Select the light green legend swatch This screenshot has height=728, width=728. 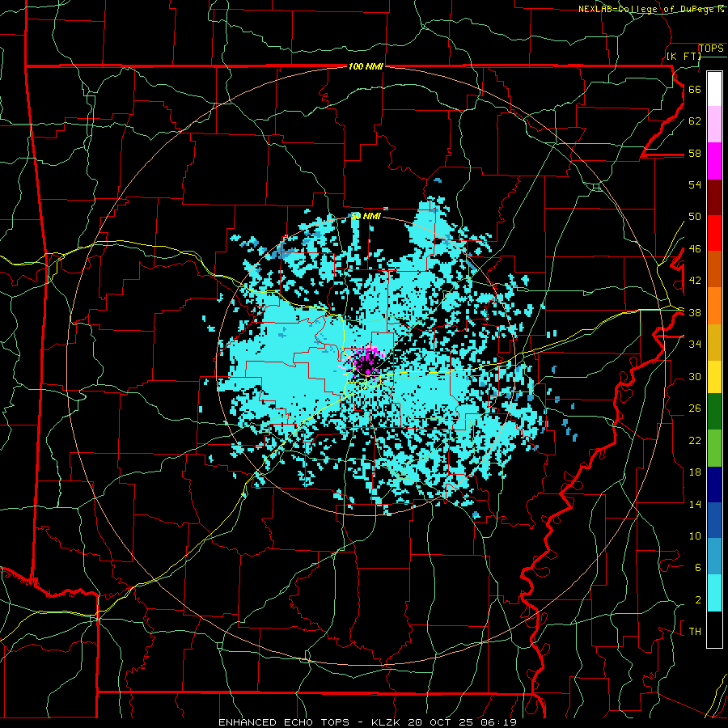[x=714, y=448]
